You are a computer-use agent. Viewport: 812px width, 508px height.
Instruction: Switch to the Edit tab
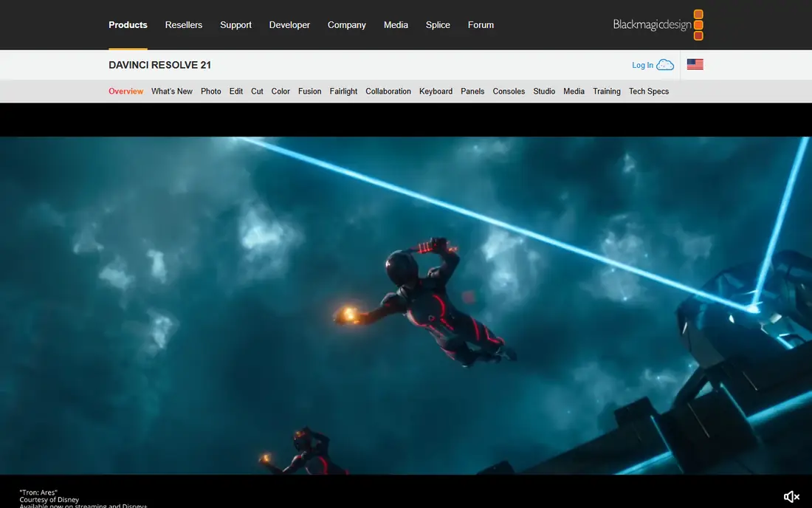pyautogui.click(x=236, y=91)
